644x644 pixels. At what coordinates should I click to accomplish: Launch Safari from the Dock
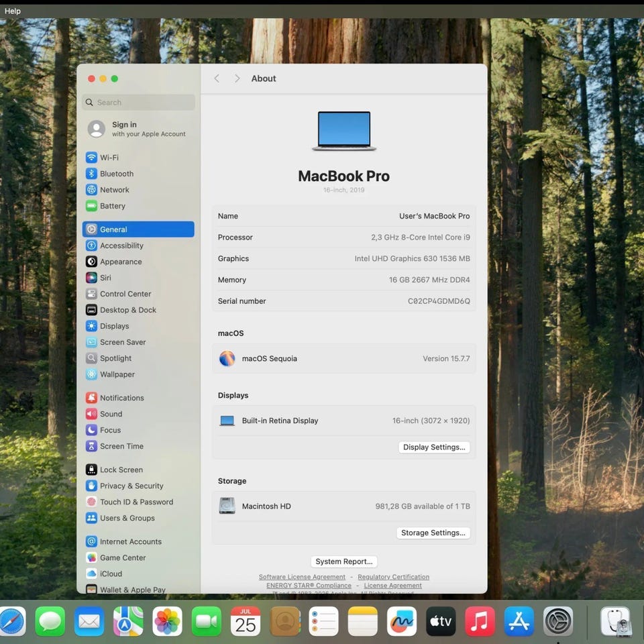coord(11,621)
